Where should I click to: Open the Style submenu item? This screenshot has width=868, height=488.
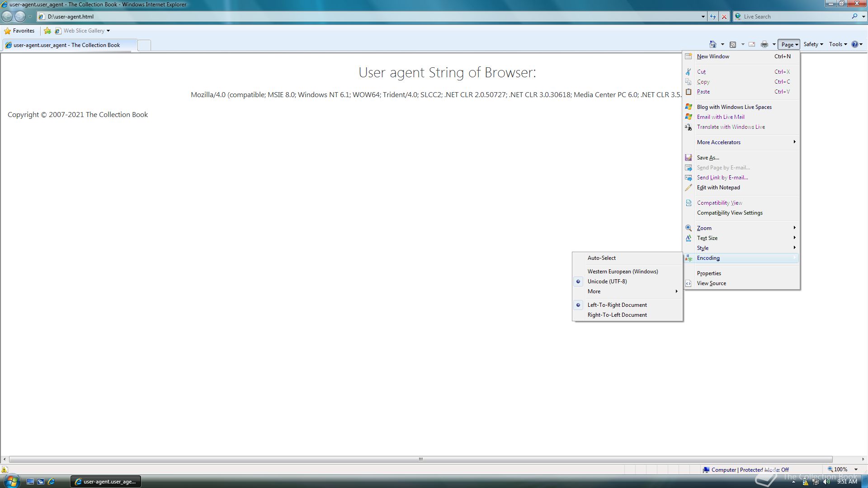coord(741,248)
